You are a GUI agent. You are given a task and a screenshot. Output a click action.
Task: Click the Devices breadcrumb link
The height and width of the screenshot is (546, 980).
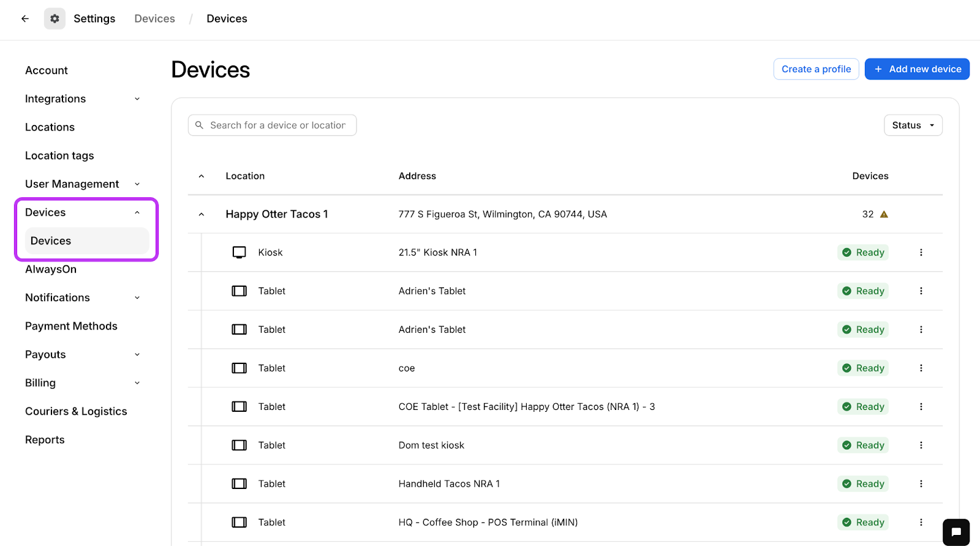coord(154,18)
